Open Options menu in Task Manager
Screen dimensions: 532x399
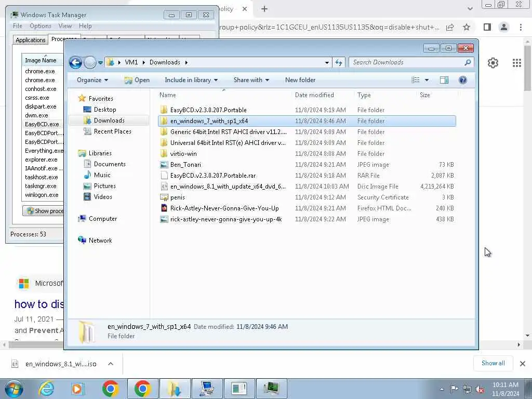coord(41,26)
